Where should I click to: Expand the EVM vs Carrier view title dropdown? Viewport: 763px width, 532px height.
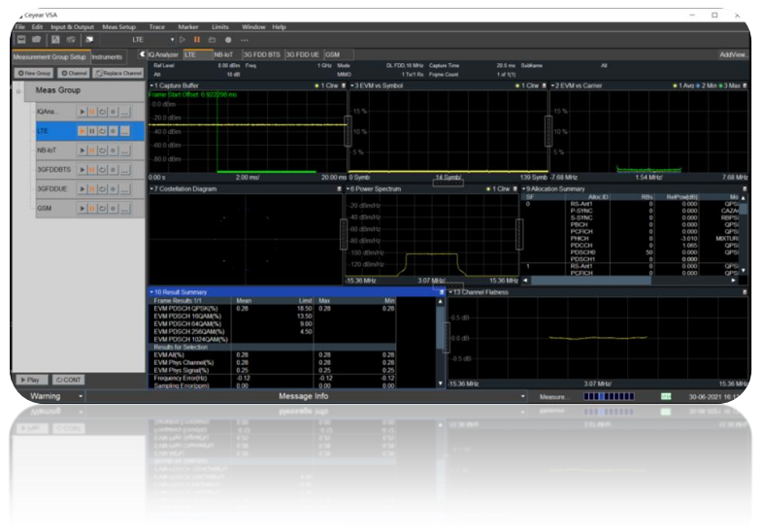(x=552, y=85)
